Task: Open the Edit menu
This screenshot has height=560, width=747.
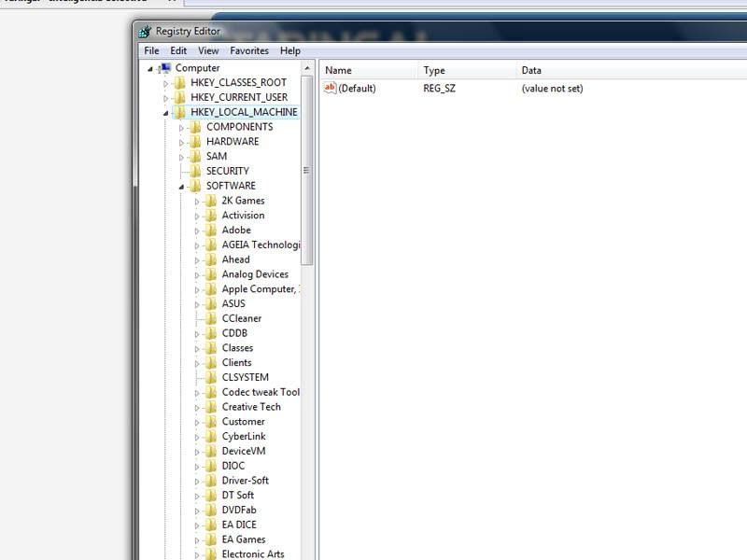Action: pos(178,50)
